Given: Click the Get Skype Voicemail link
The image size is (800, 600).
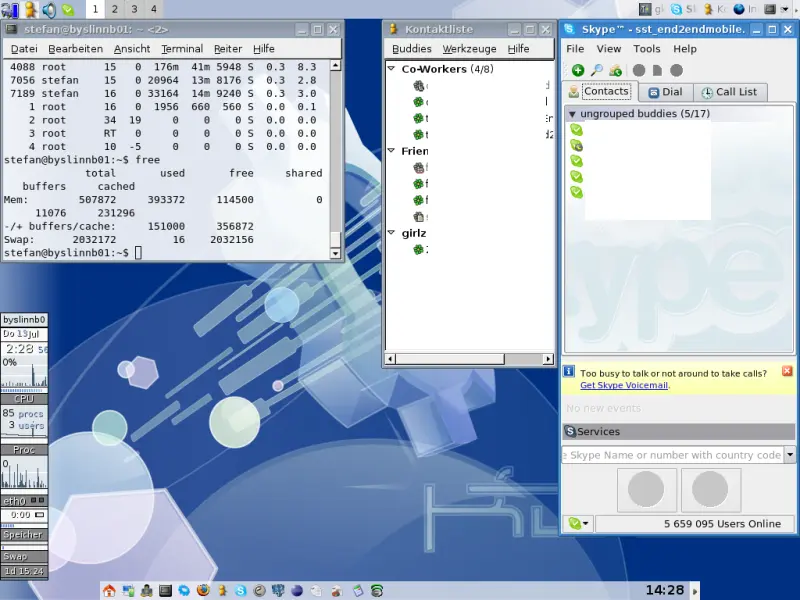Looking at the screenshot, I should [624, 385].
